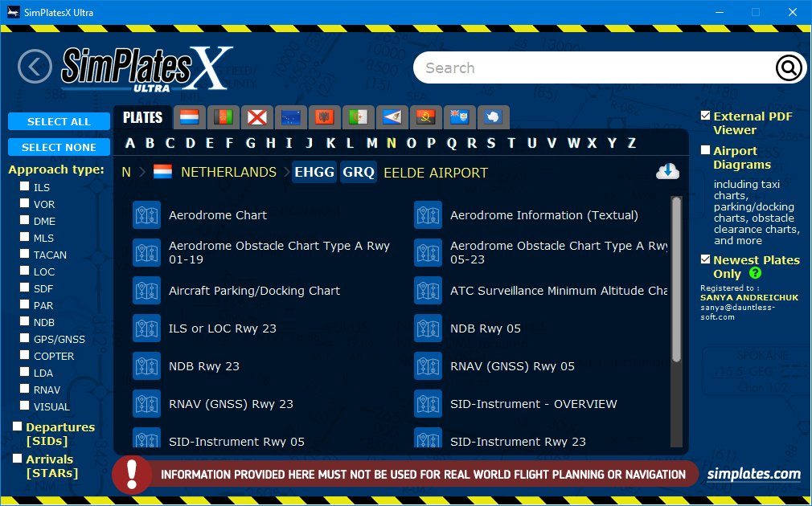Download plates with the cloud icon
Screen dimensions: 812x506
[667, 171]
